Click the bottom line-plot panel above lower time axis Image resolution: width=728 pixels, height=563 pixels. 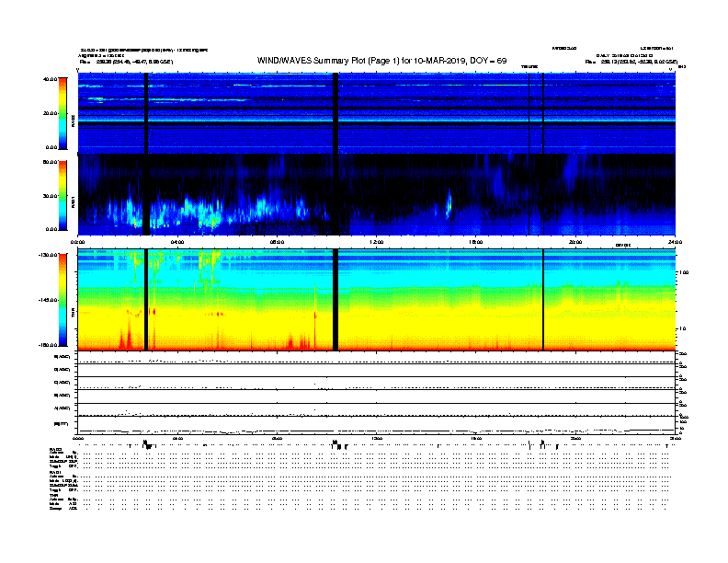(377, 425)
